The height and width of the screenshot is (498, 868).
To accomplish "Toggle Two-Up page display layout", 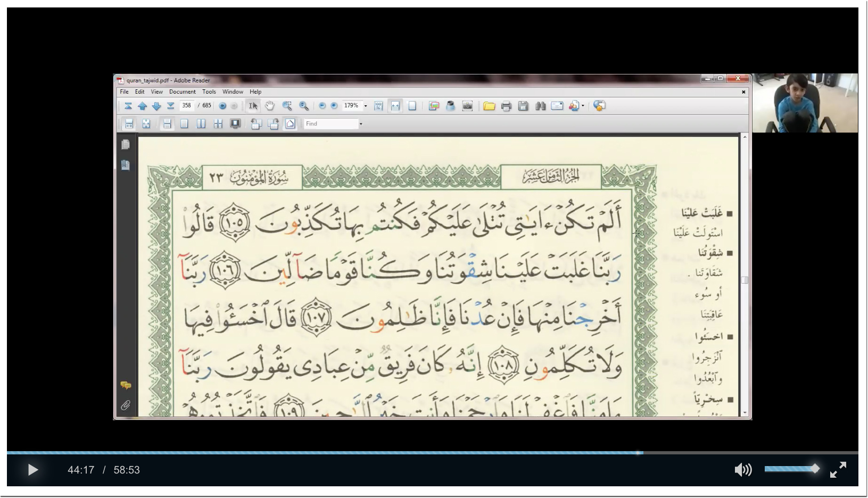I will coord(201,124).
